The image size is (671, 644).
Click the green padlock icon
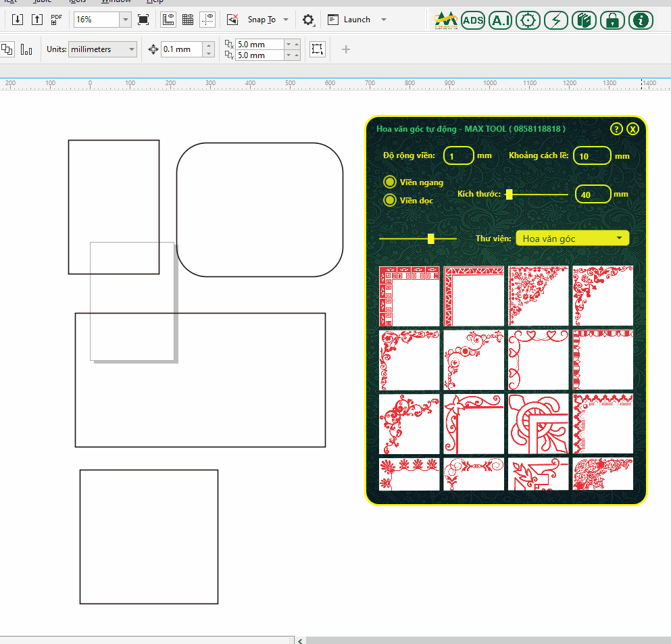[x=612, y=20]
